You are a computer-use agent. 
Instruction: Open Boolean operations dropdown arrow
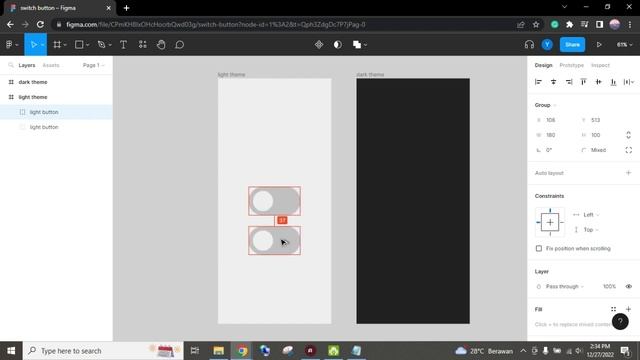(365, 45)
